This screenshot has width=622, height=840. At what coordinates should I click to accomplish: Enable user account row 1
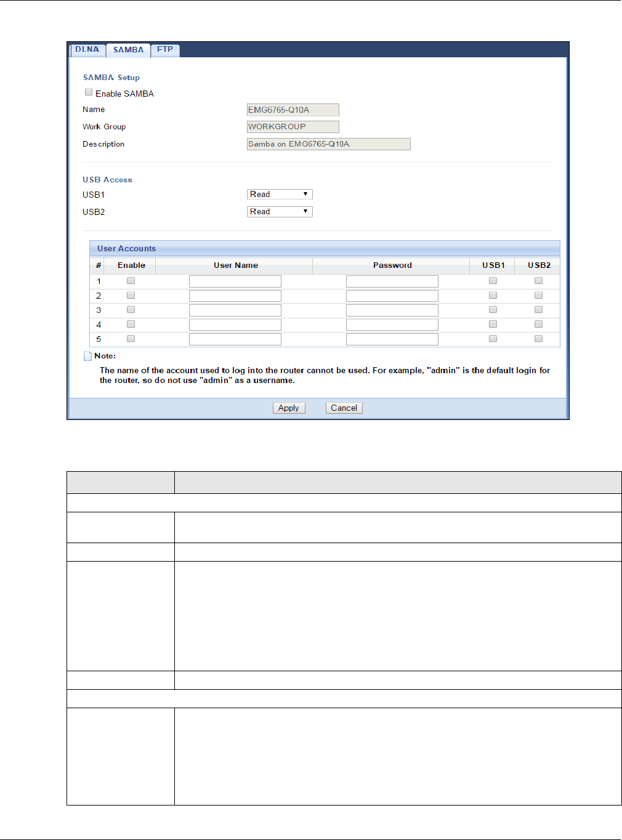(131, 281)
